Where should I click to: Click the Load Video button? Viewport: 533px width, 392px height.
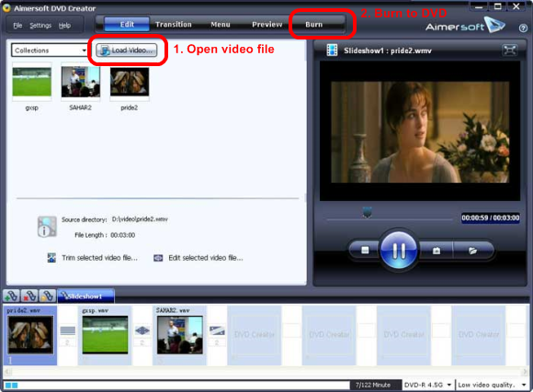pyautogui.click(x=127, y=50)
